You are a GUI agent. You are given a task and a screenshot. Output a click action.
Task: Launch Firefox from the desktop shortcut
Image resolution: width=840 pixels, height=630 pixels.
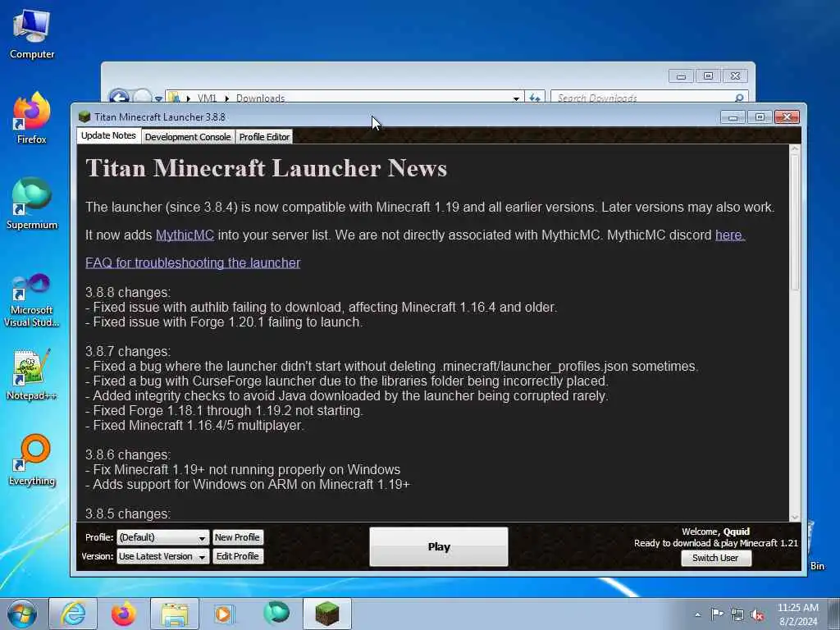[x=32, y=118]
